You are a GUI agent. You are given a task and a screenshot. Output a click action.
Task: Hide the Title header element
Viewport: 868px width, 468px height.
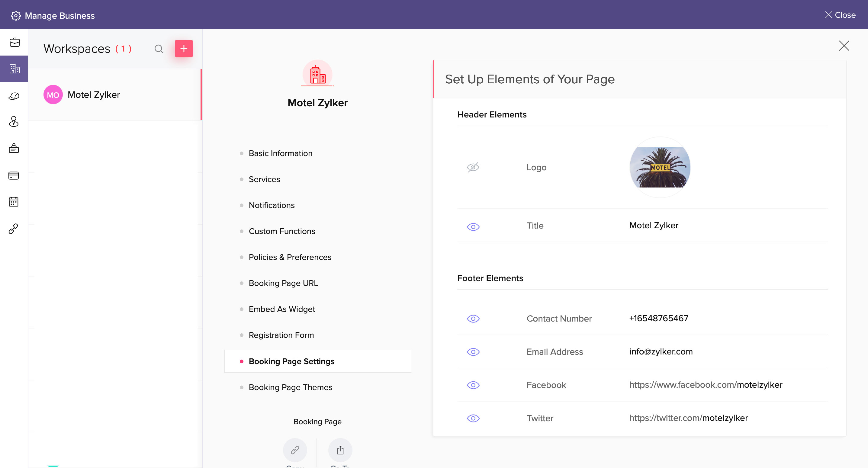click(473, 227)
